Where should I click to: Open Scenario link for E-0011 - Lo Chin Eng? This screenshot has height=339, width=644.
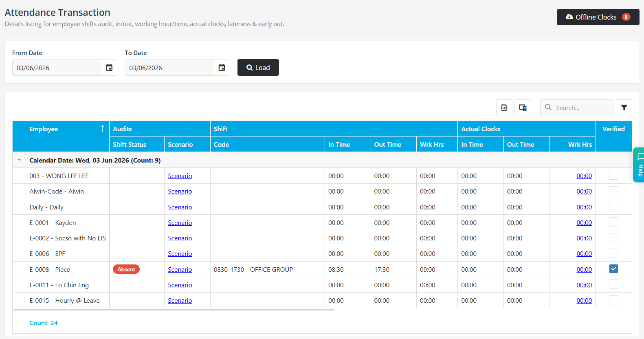click(180, 285)
